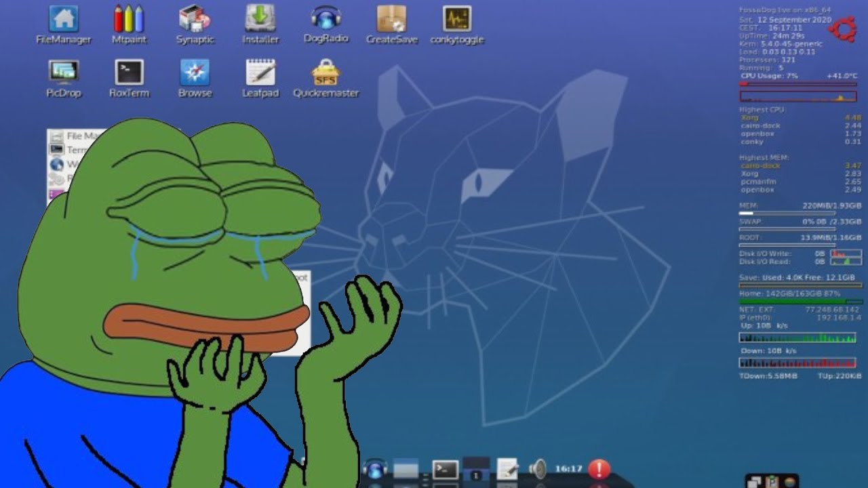Screen dimensions: 868x488
Task: Open the notepad with pencil dock icon
Action: point(507,469)
